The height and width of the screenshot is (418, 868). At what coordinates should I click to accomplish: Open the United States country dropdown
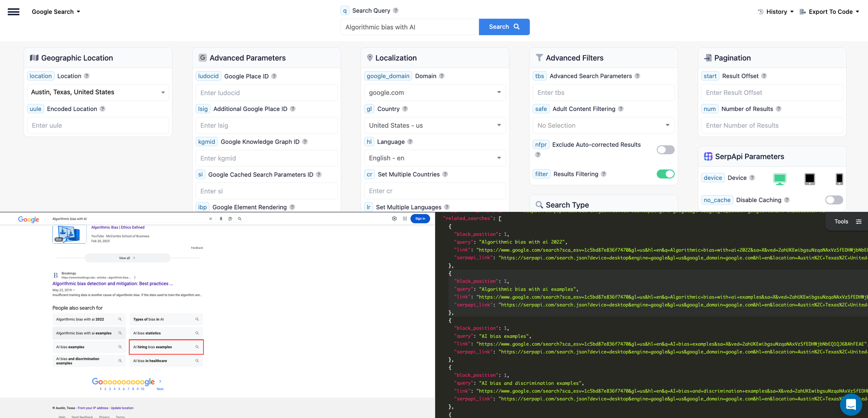tap(435, 125)
